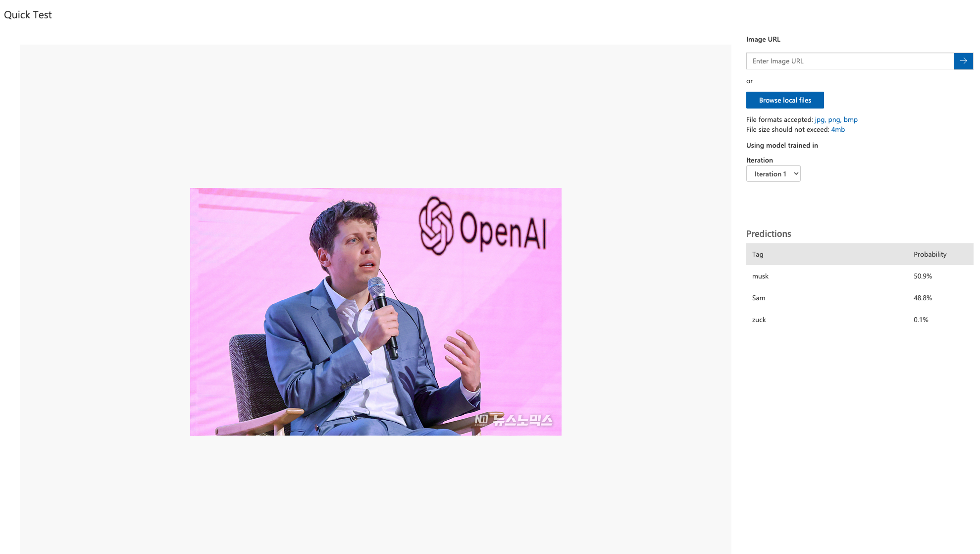Click the 48.8% probability value
This screenshot has width=980, height=554.
923,298
